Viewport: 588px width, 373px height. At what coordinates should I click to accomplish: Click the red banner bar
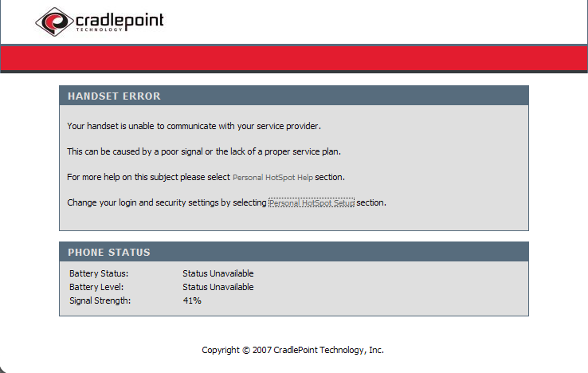click(294, 58)
